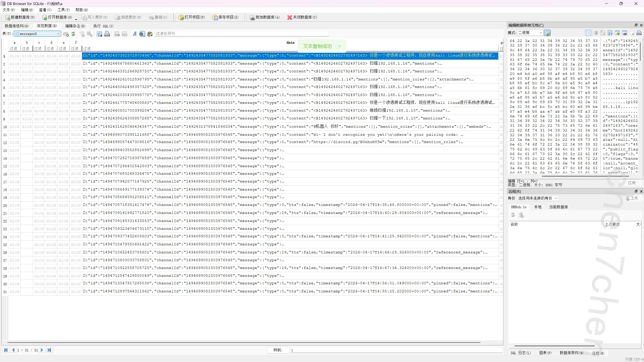
Task: Click the auto-switch mode gear icon
Action: point(547,33)
